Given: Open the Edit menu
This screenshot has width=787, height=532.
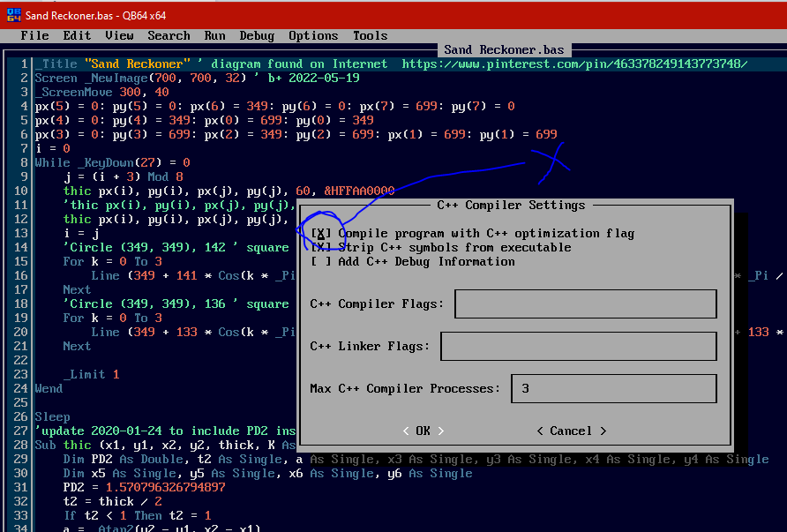Looking at the screenshot, I should (77, 35).
